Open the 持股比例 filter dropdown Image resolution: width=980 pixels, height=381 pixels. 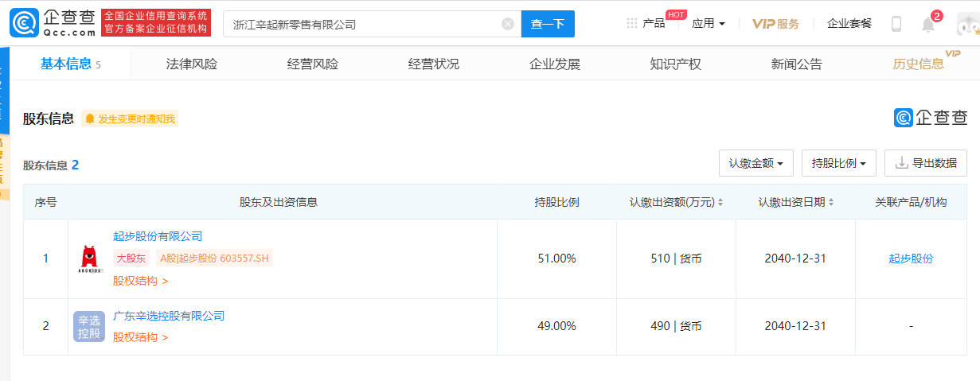(x=839, y=163)
